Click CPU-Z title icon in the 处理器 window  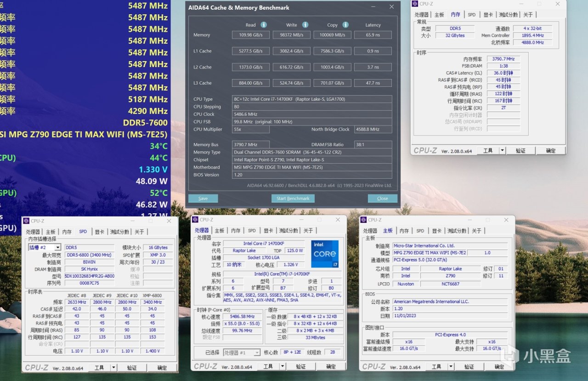coord(196,220)
